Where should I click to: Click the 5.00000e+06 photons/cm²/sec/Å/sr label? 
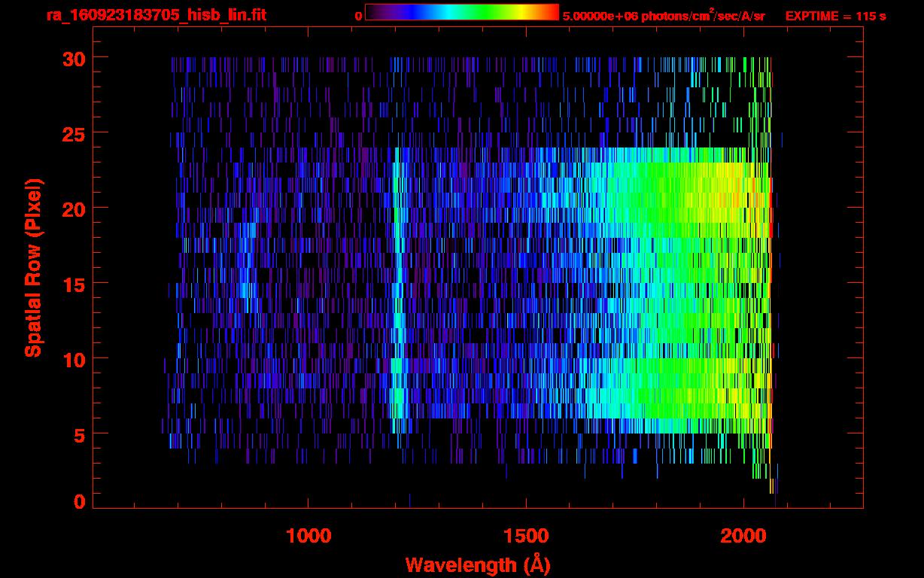point(664,15)
